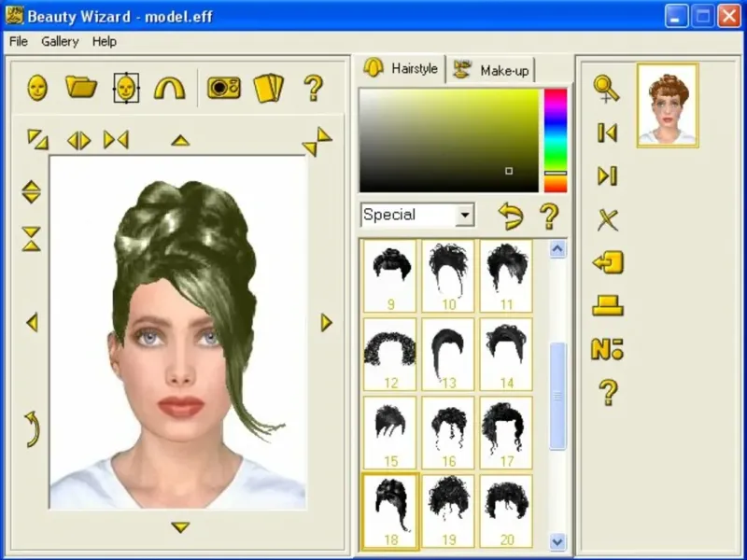Click the hairstyle list scroll up arrow

557,249
